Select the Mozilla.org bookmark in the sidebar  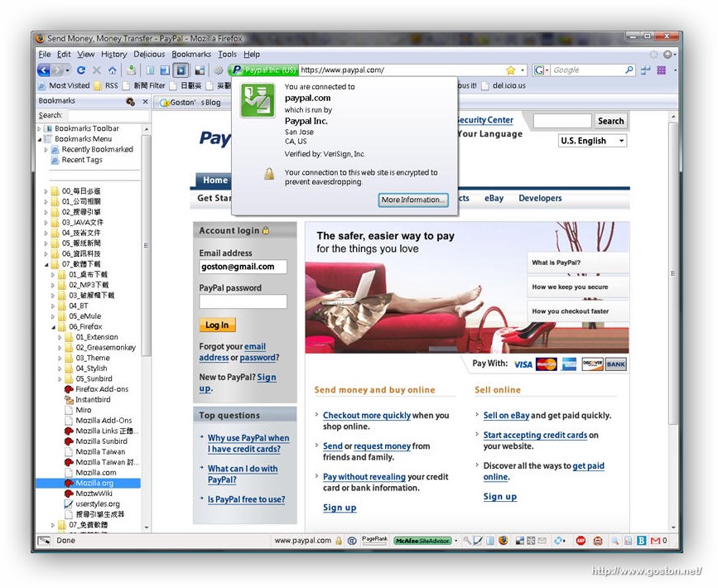click(x=89, y=483)
